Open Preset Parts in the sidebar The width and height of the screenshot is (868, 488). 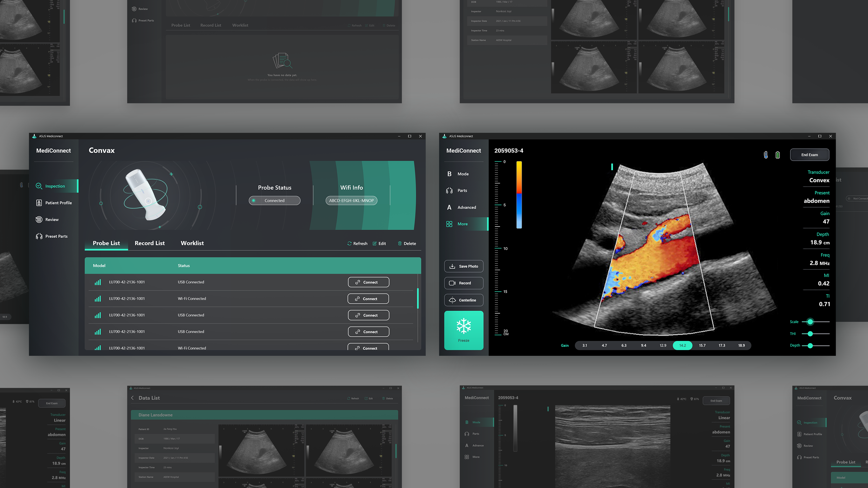tap(56, 236)
